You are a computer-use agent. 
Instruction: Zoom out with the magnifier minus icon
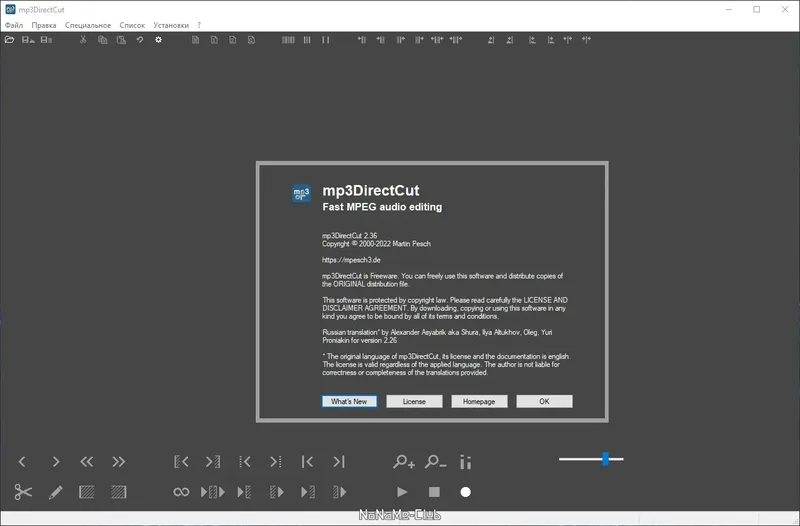[435, 462]
